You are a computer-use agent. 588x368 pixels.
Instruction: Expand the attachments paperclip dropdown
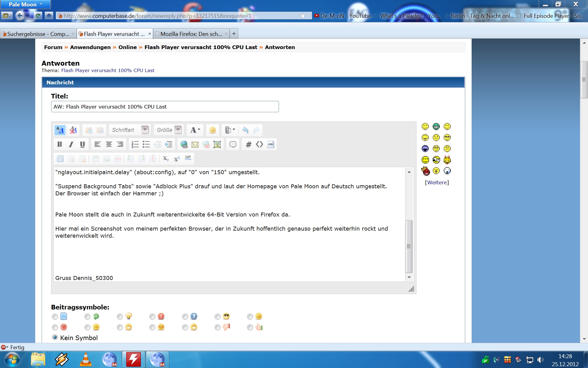click(233, 130)
